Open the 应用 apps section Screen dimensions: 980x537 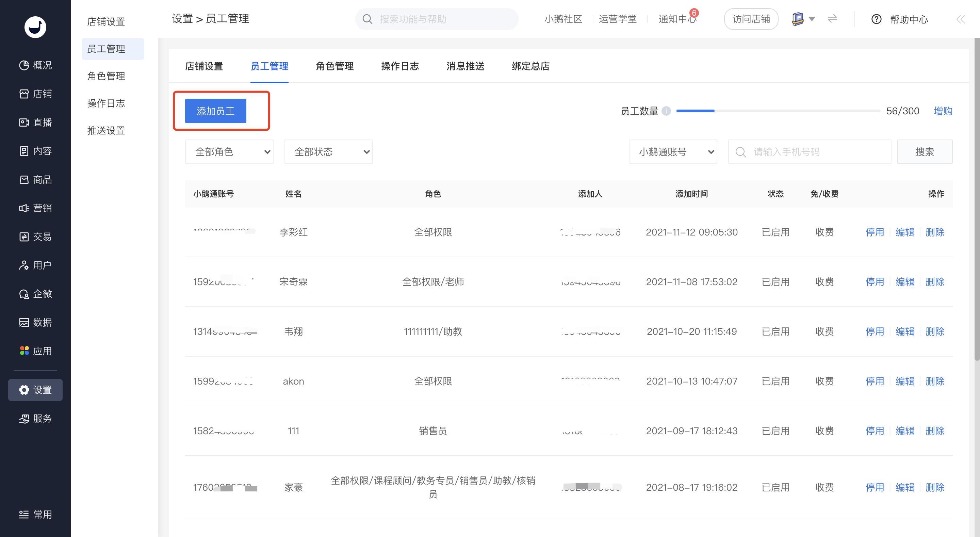[x=35, y=351]
